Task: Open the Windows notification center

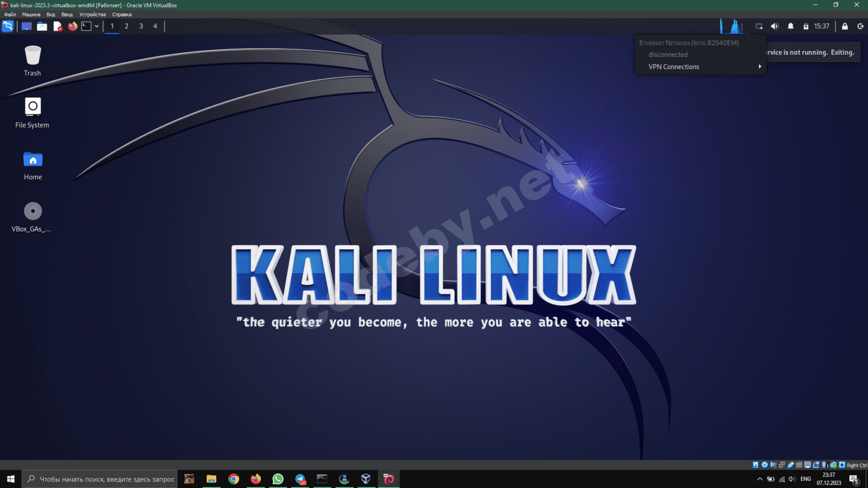Action: pyautogui.click(x=854, y=479)
